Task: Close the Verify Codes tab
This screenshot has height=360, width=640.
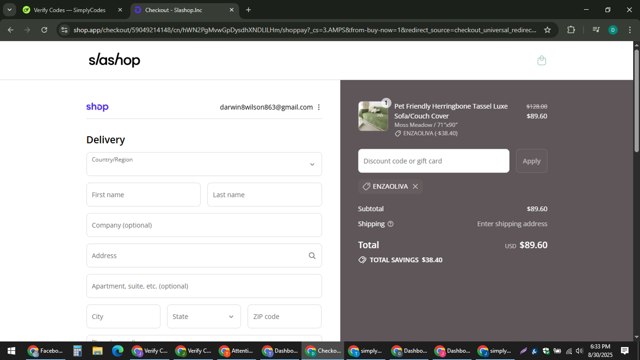Action: tap(120, 10)
